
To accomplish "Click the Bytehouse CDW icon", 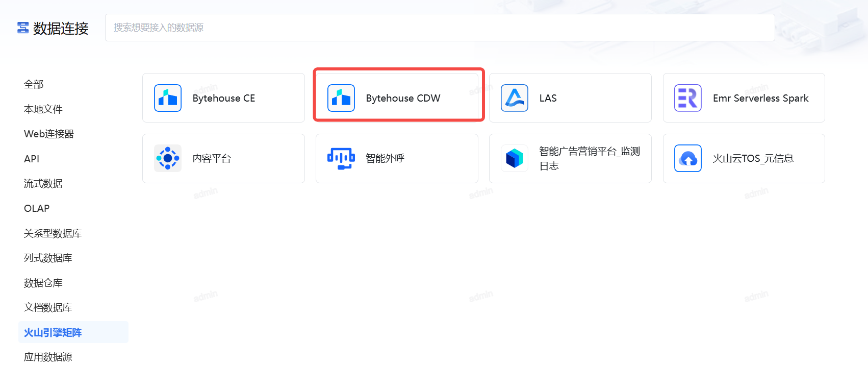I will (x=341, y=98).
